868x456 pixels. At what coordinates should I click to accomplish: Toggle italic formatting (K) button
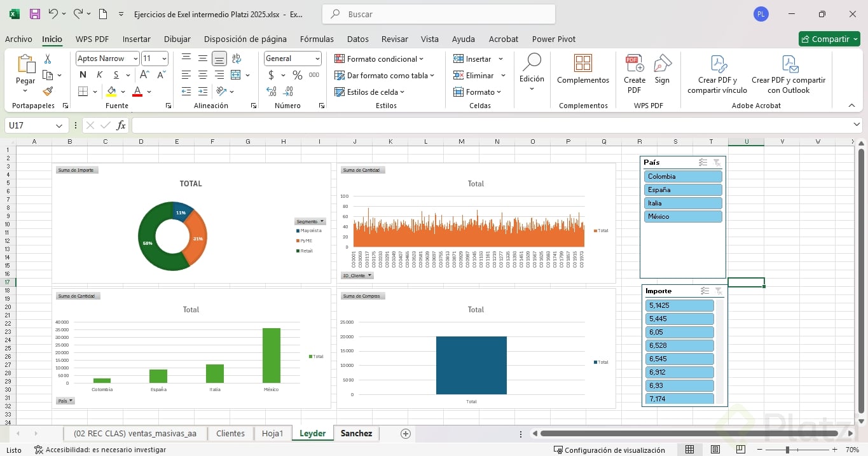pyautogui.click(x=99, y=75)
